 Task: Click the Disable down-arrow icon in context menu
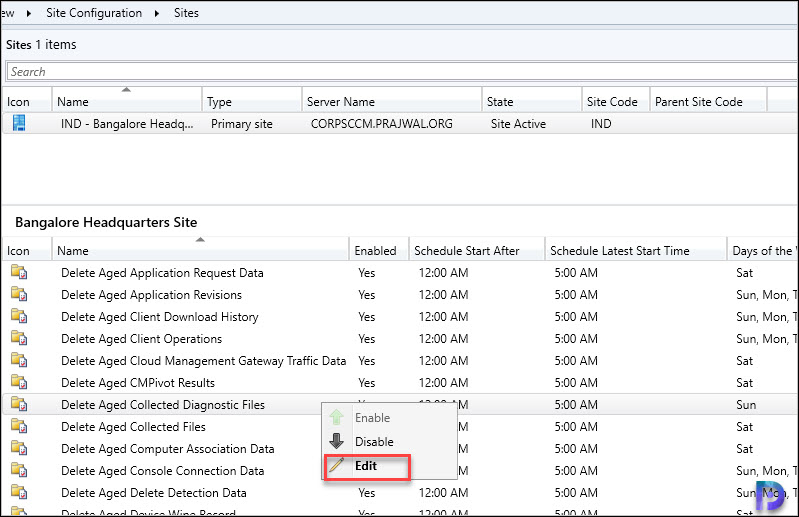[x=336, y=441]
